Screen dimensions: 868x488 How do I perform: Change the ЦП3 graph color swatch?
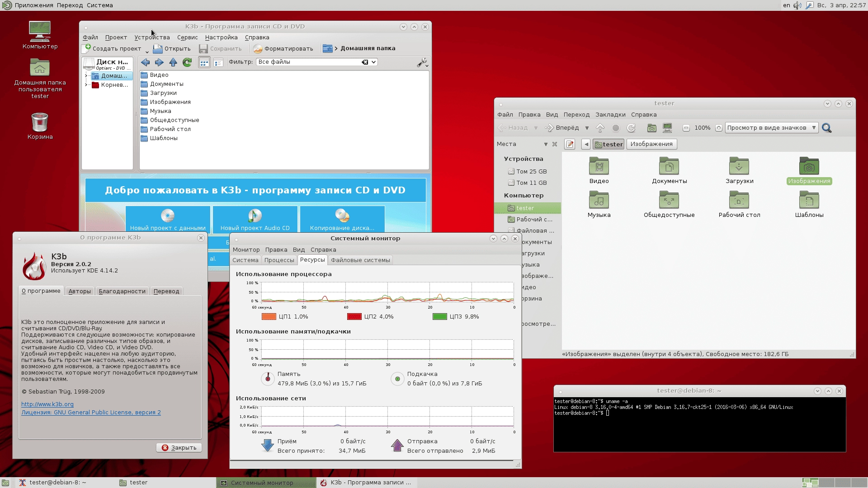coord(440,317)
